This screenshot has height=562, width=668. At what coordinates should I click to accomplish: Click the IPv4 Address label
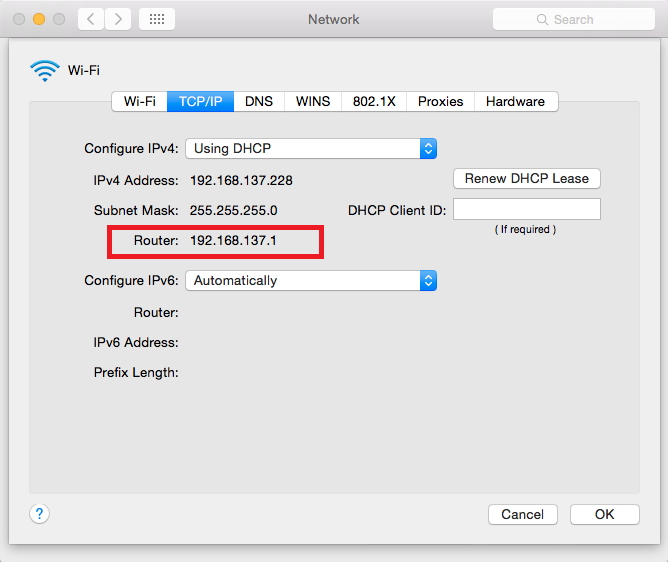[x=136, y=181]
